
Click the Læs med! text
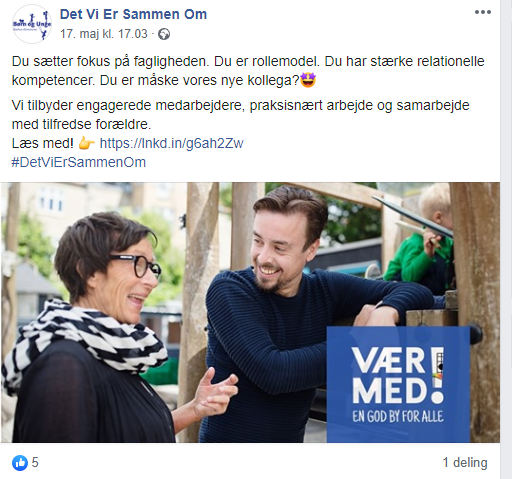[43, 143]
